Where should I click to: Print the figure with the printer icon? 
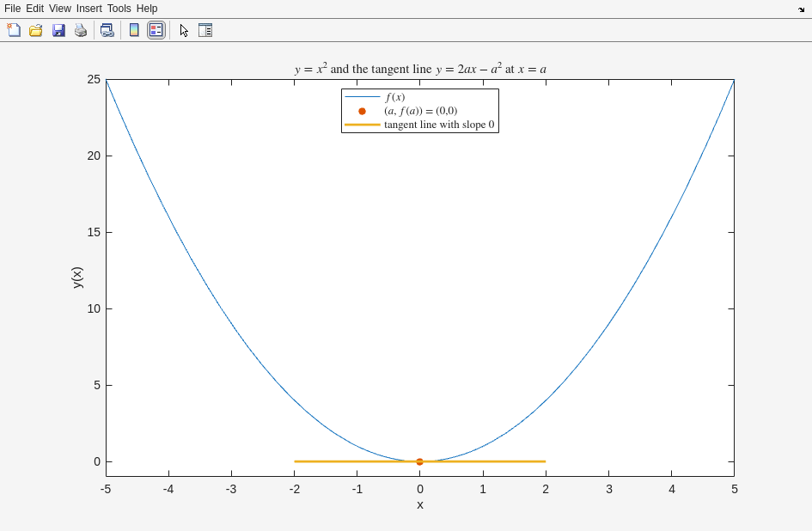81,30
